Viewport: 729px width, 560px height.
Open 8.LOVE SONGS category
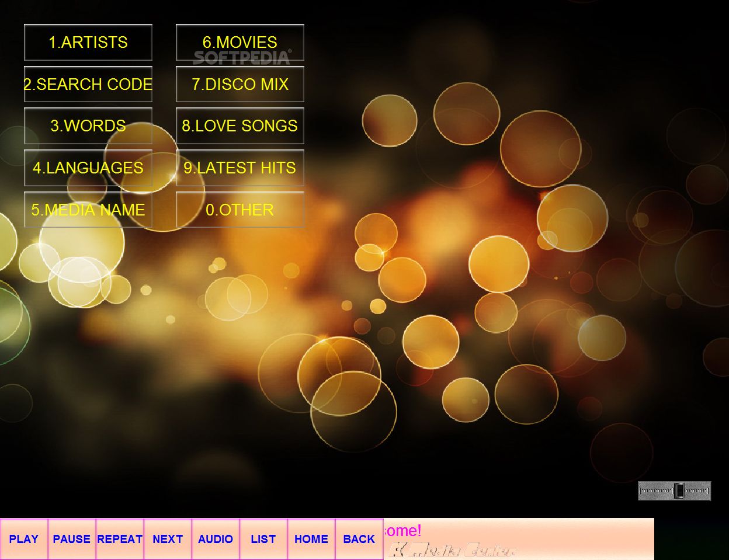coord(240,126)
